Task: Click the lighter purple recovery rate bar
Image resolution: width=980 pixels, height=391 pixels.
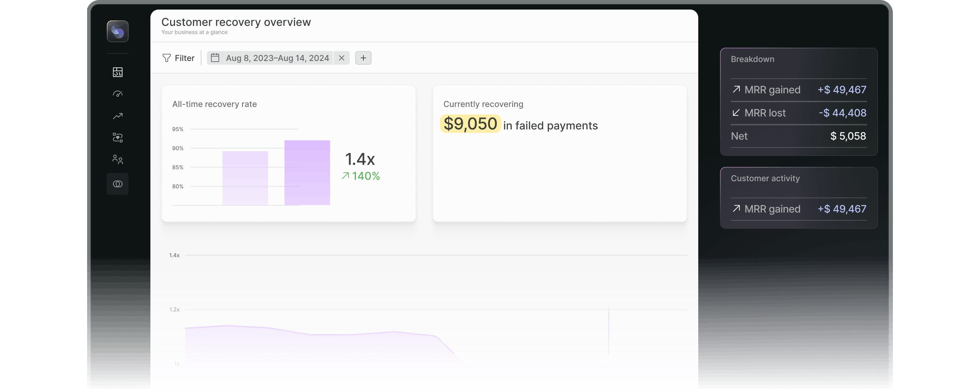Action: (245, 178)
